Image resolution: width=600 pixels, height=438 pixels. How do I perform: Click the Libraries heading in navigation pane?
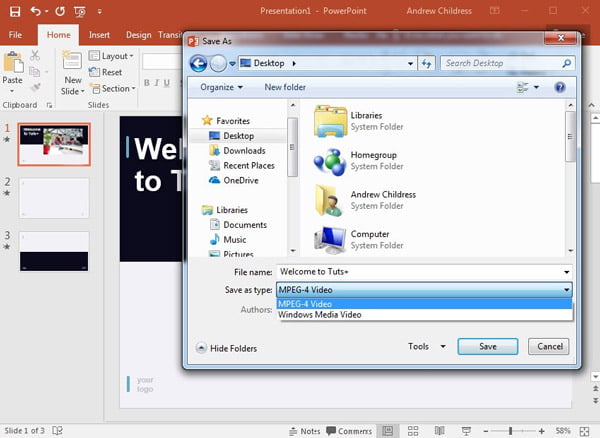tap(225, 210)
